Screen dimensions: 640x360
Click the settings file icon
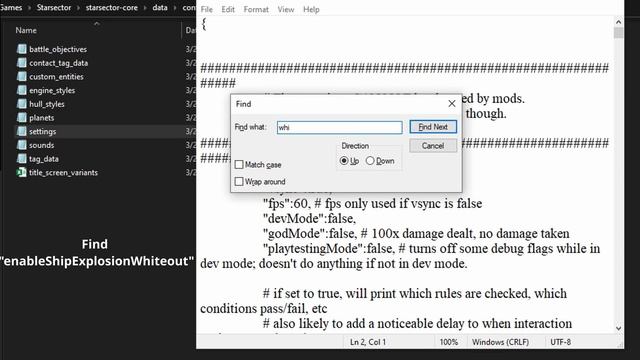[x=22, y=131]
